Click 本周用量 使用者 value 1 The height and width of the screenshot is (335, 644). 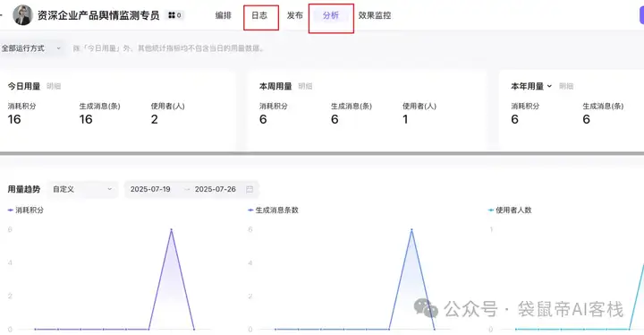[405, 119]
